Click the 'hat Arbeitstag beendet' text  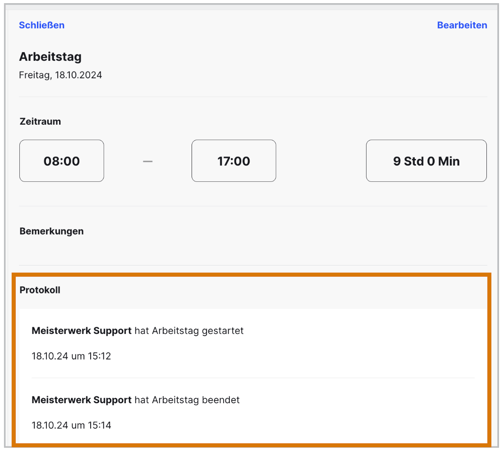click(187, 400)
